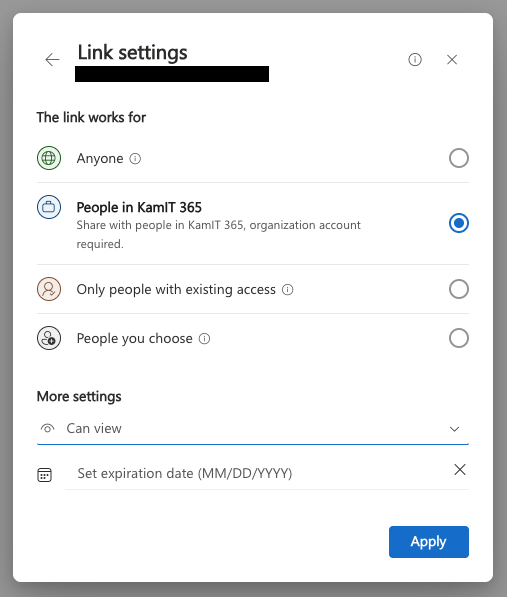Expand the Can view permission dropdown
Image resolution: width=507 pixels, height=597 pixels.
coord(253,429)
